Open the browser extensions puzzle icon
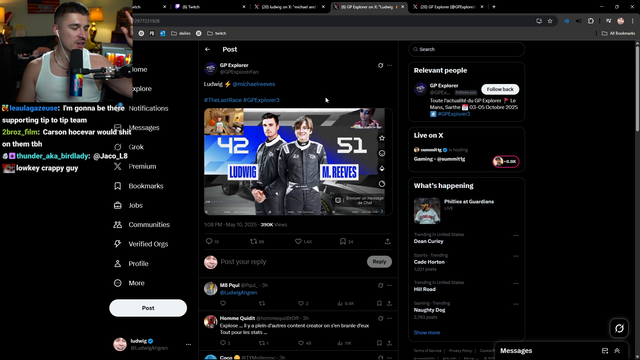Screen dimensions: 640x360 (x=591, y=21)
